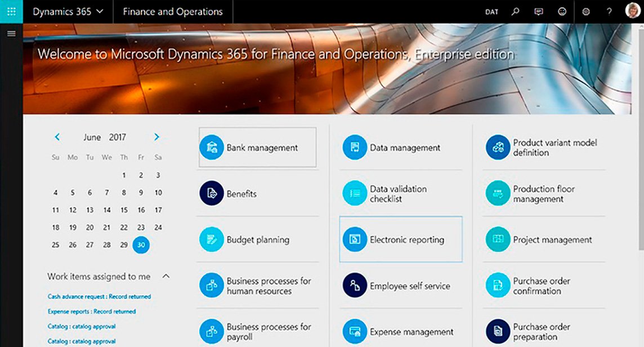Select June 13 in the calendar
The image size is (644, 347).
(90, 210)
